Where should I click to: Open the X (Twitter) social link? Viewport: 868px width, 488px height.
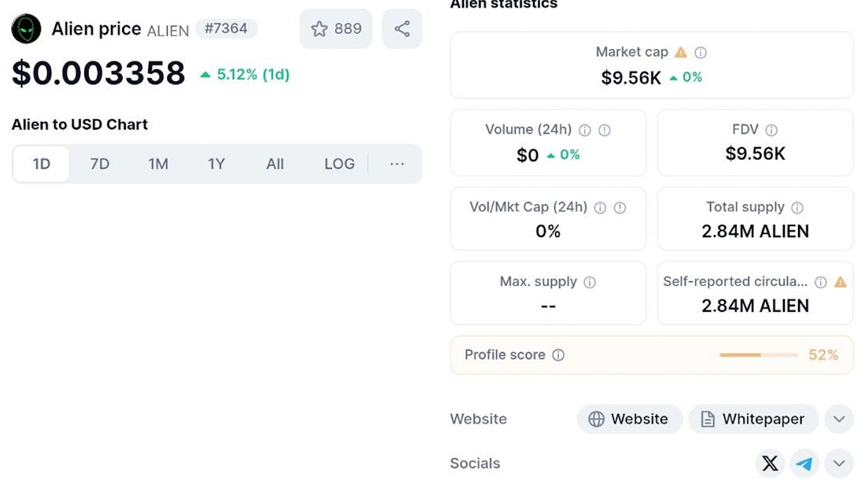click(x=770, y=464)
